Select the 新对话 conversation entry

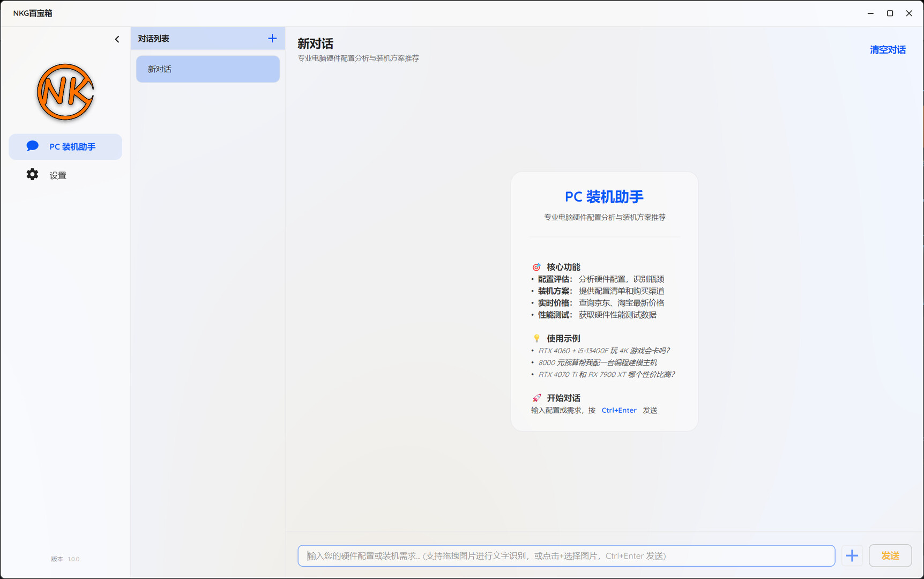207,69
